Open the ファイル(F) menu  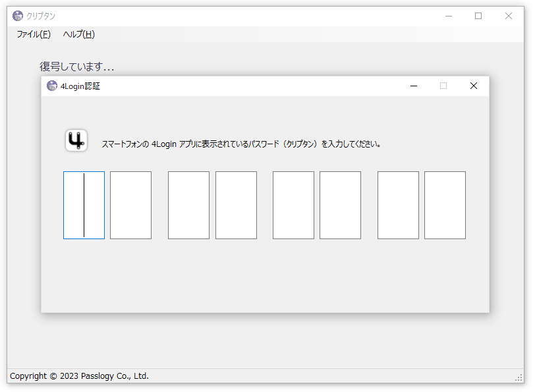[34, 34]
